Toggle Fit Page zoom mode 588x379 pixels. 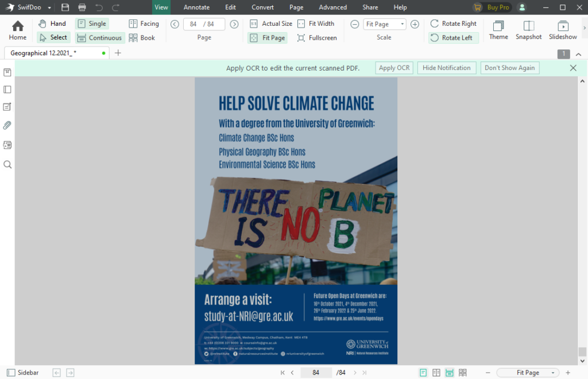click(x=268, y=38)
